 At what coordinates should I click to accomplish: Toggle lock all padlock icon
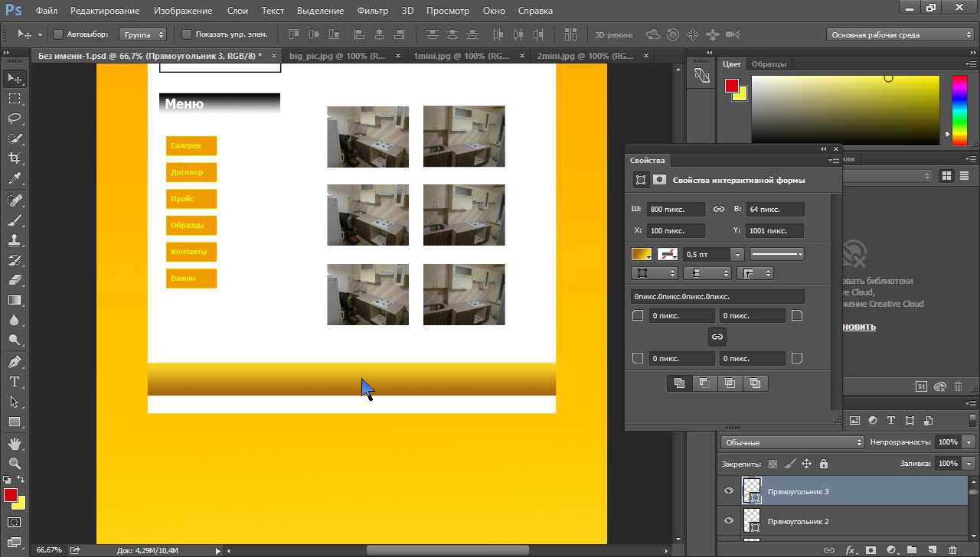point(824,464)
